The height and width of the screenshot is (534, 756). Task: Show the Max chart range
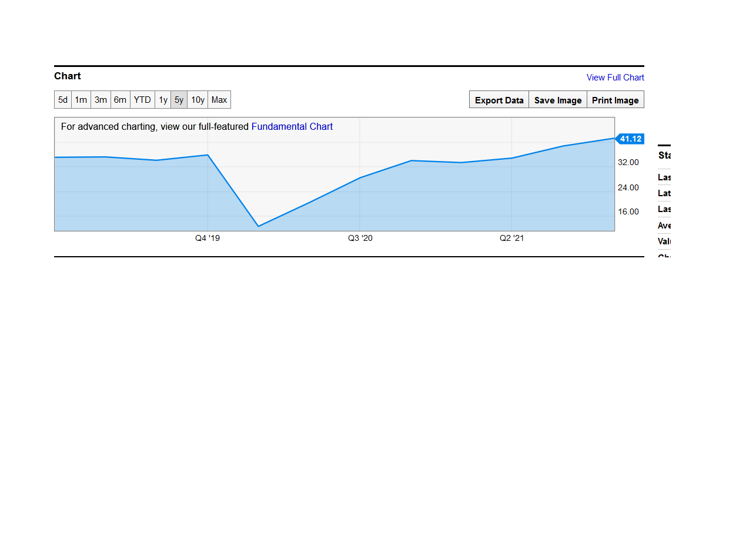219,100
